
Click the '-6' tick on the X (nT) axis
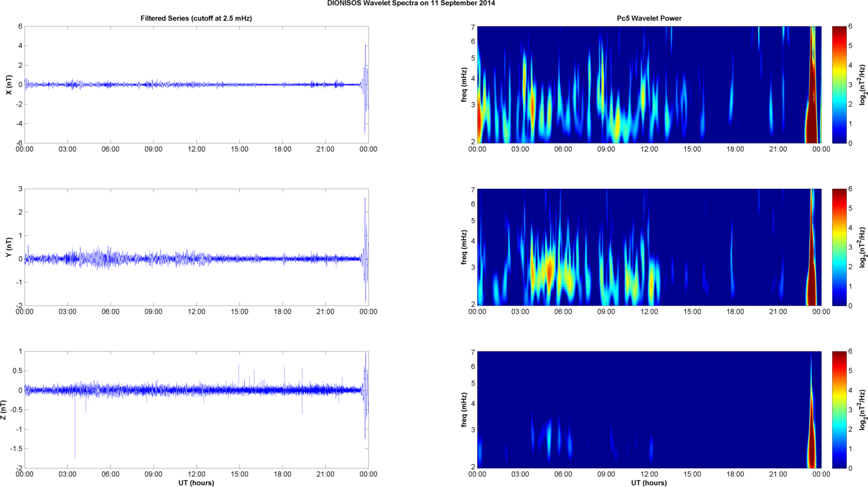coord(19,143)
